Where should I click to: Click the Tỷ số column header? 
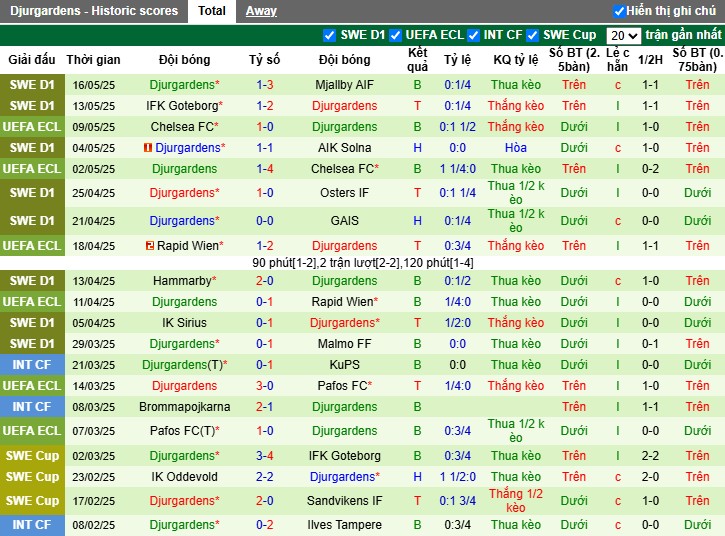(x=264, y=60)
